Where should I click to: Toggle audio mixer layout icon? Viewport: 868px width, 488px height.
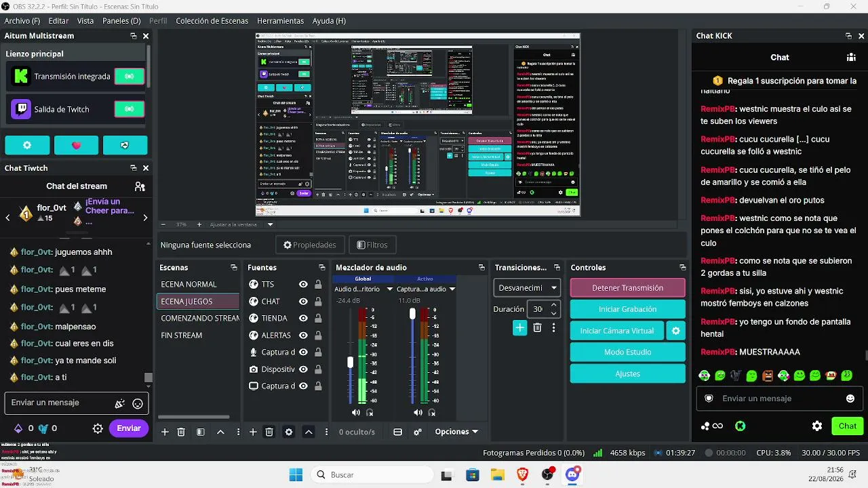[x=398, y=432]
